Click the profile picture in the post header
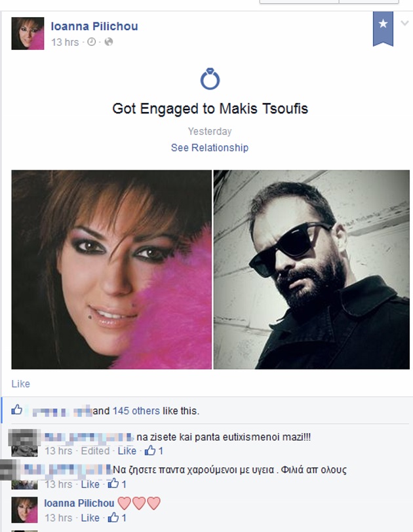The height and width of the screenshot is (532, 413). [x=28, y=33]
